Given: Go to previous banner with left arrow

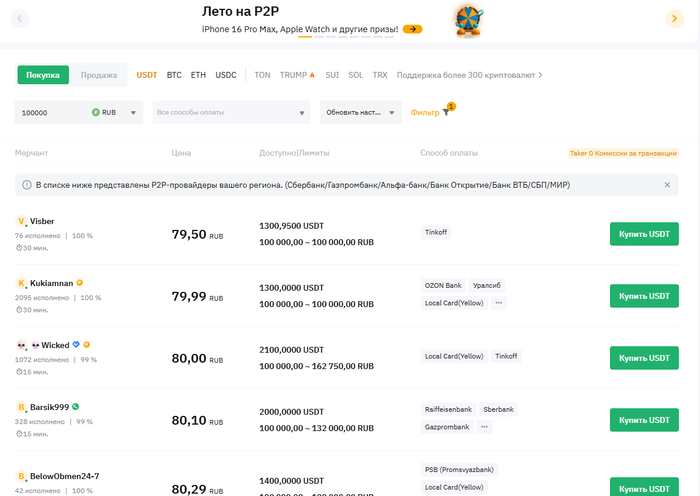Looking at the screenshot, I should coord(22,18).
